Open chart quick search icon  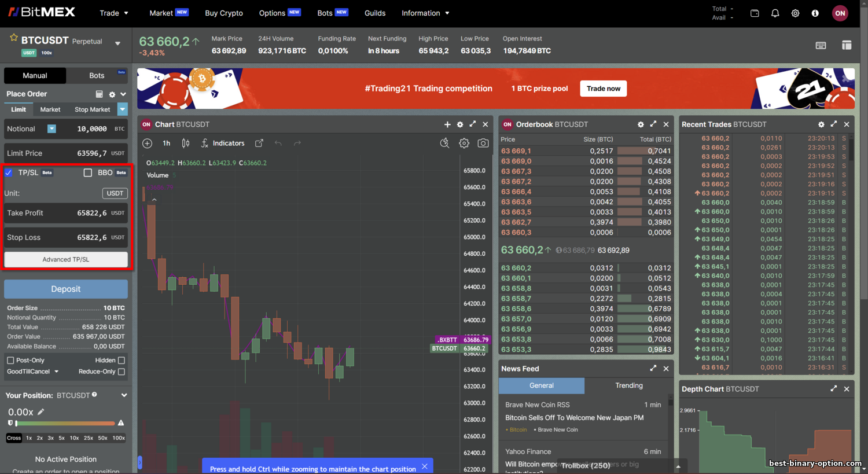[x=444, y=143]
